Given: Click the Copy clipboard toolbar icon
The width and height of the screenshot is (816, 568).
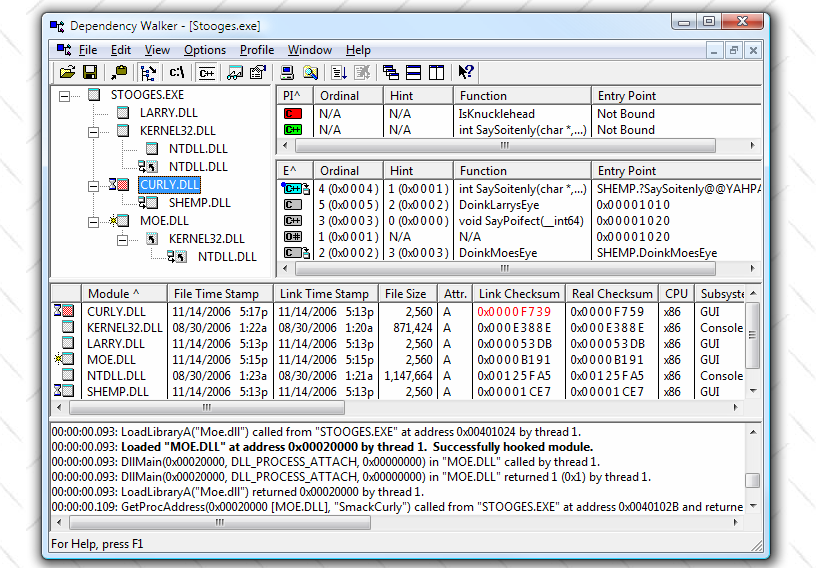Looking at the screenshot, I should (x=119, y=72).
